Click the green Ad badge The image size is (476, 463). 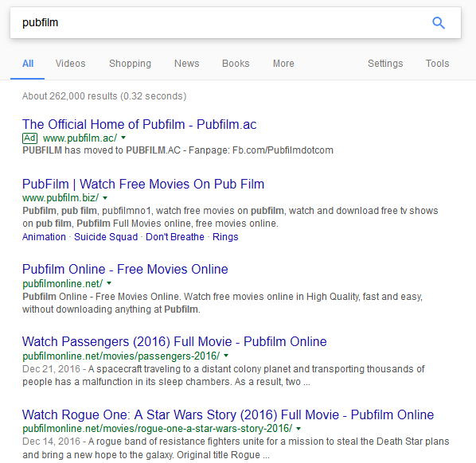point(29,138)
